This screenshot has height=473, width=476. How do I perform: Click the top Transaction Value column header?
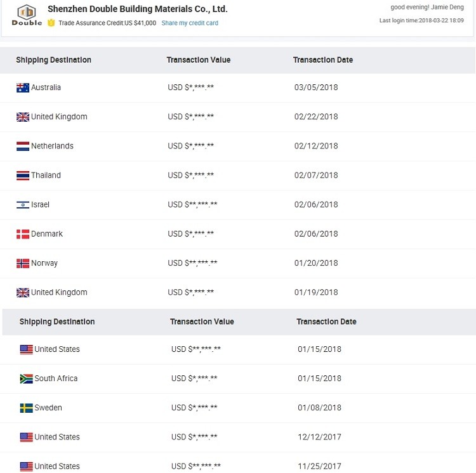click(x=198, y=60)
